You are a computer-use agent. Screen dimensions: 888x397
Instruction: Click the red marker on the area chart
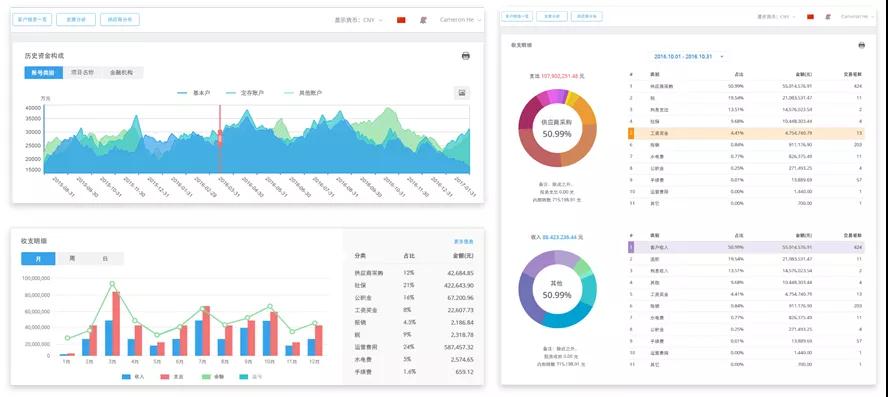point(220,139)
